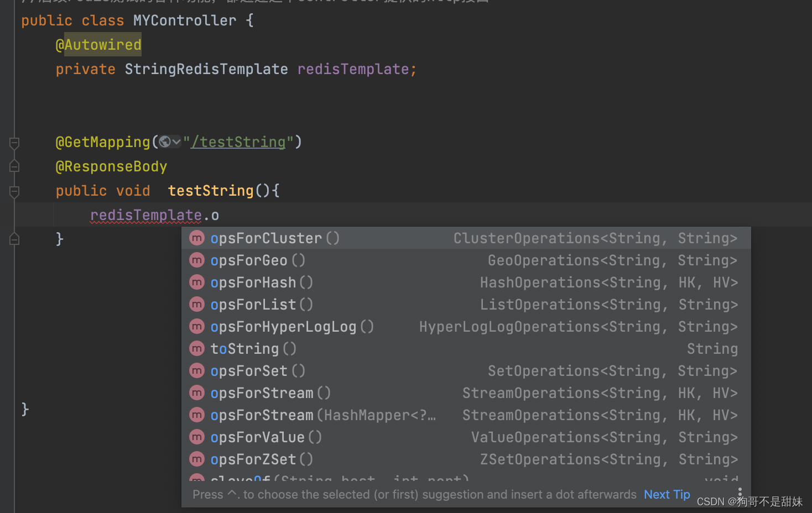
Task: Select opsForList from the completion list
Action: (253, 304)
